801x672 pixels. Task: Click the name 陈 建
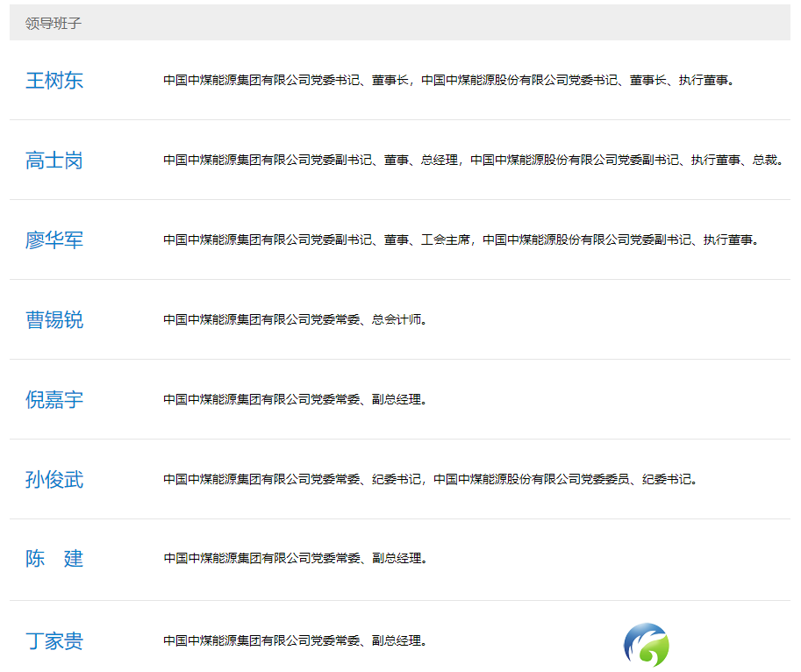point(54,559)
